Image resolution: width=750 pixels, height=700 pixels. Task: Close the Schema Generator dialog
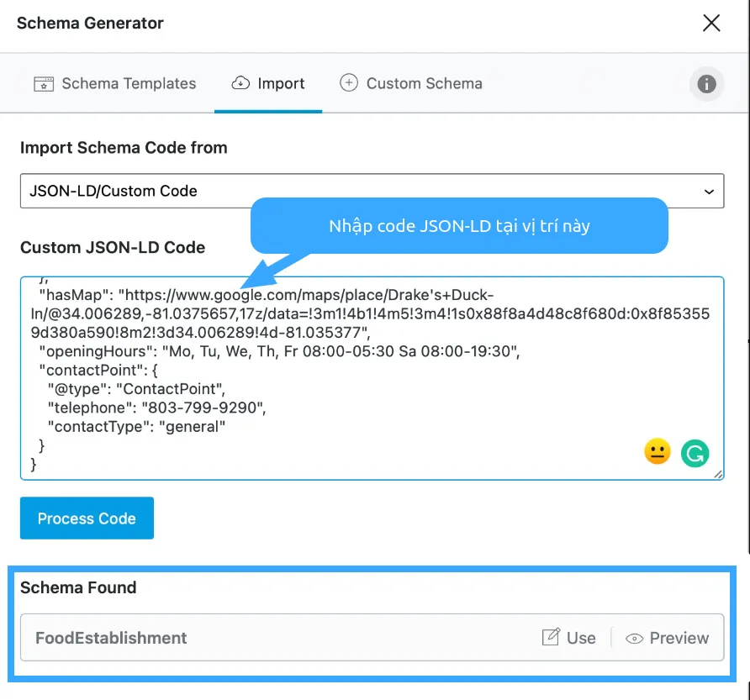711,23
